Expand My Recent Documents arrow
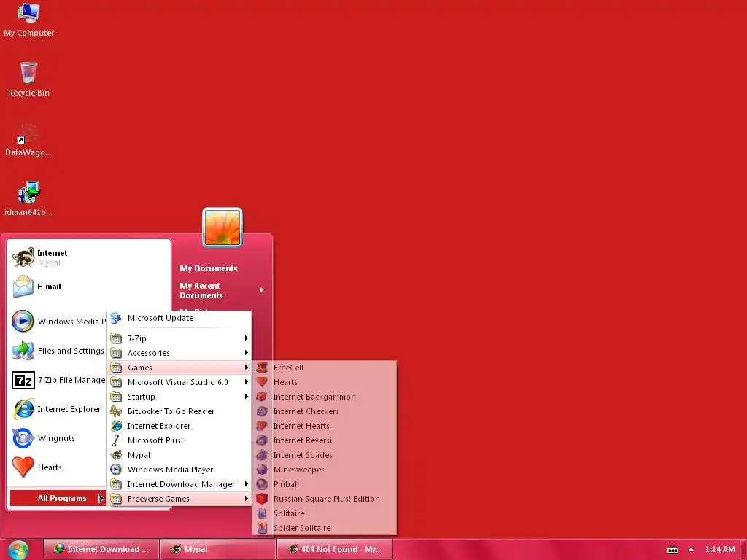This screenshot has width=747, height=560. coord(262,290)
